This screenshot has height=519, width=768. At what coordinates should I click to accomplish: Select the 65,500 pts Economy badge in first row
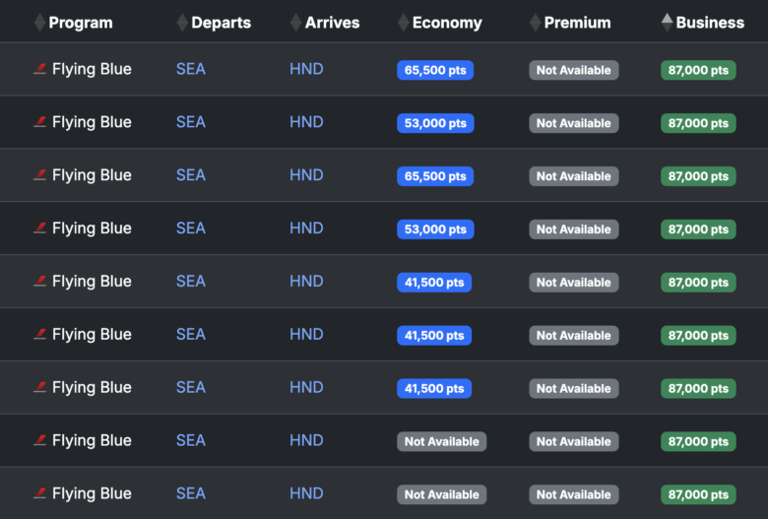click(435, 70)
